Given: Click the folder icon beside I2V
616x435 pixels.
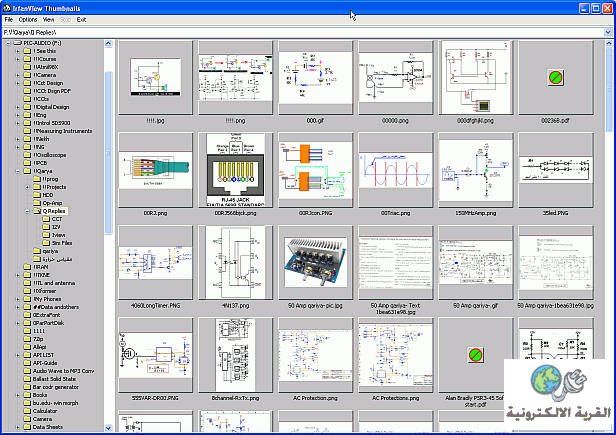Looking at the screenshot, I should coord(46,227).
